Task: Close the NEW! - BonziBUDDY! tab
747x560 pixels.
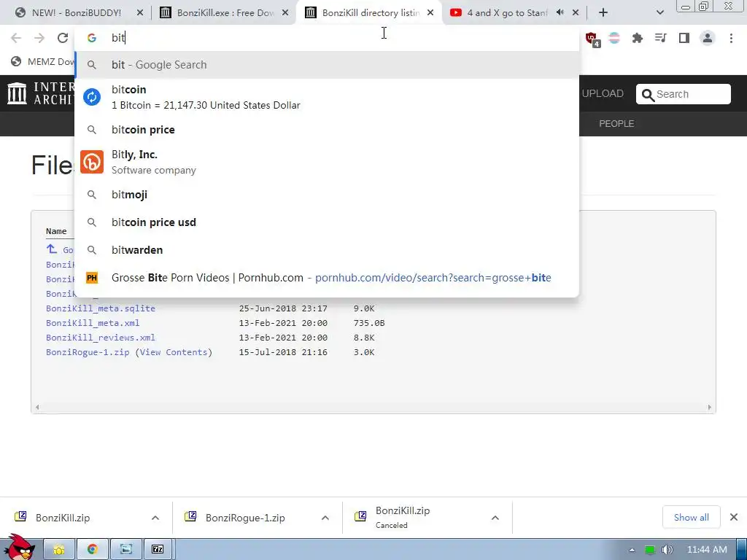Action: pyautogui.click(x=139, y=13)
